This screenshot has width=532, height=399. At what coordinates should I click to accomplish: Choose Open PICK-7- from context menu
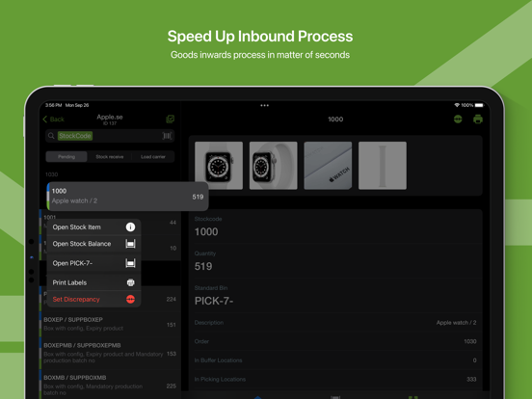94,263
